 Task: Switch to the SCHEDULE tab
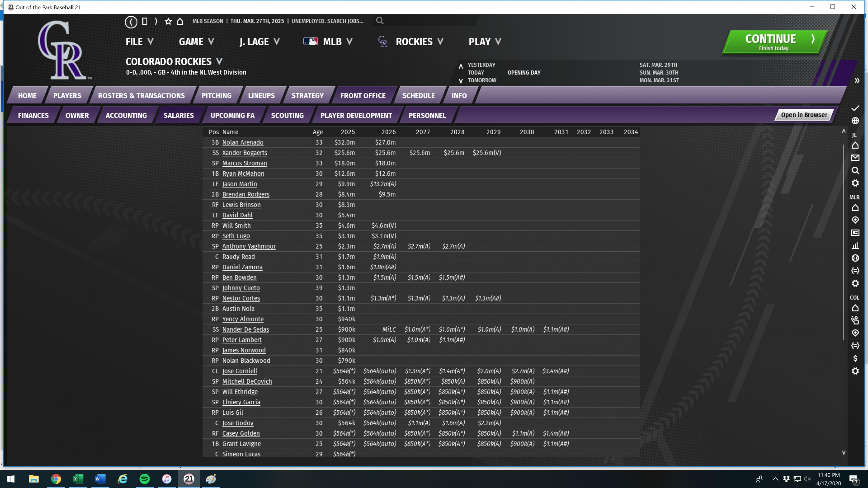pos(418,96)
